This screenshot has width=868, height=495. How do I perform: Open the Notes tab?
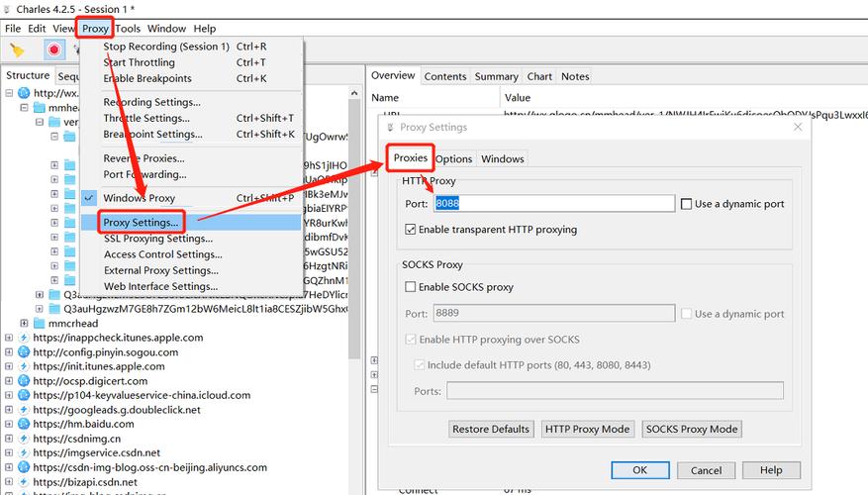575,76
